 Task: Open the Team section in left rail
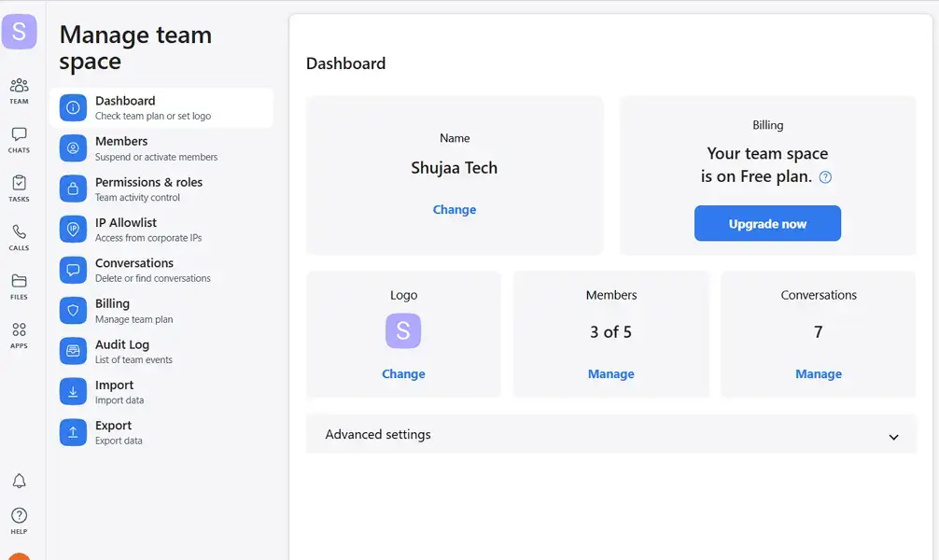point(19,90)
